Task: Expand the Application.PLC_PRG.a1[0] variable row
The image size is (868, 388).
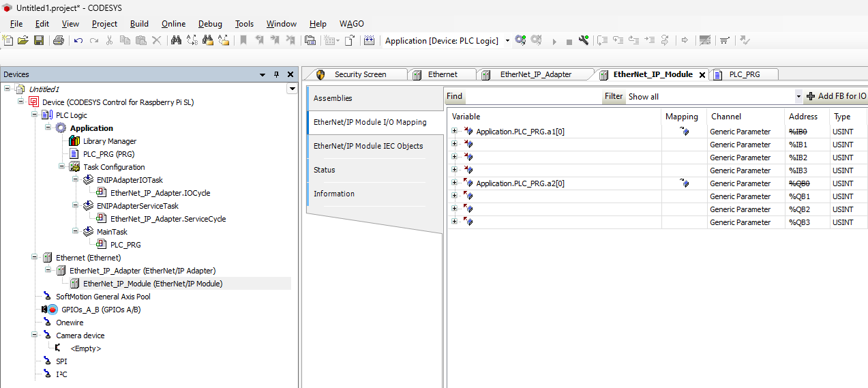Action: click(x=455, y=131)
